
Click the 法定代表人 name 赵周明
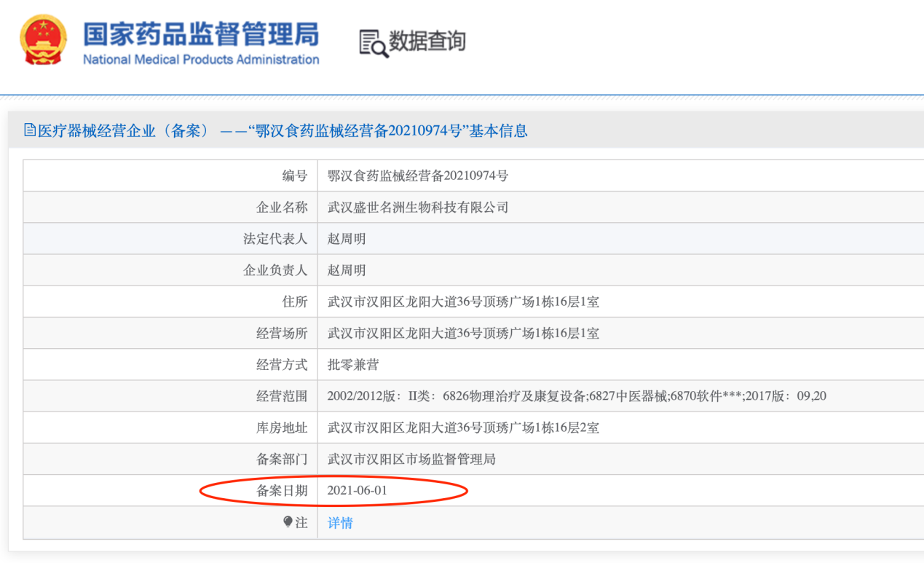click(x=347, y=239)
